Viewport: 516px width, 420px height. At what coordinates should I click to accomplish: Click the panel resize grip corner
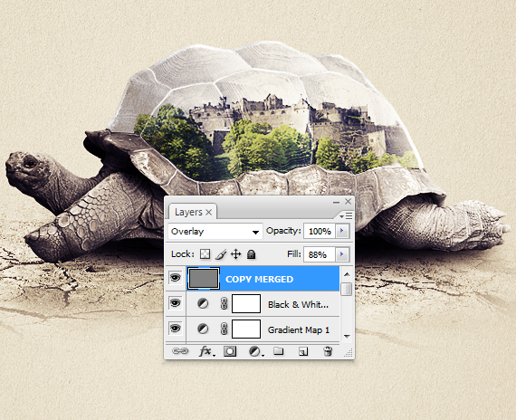[349, 353]
